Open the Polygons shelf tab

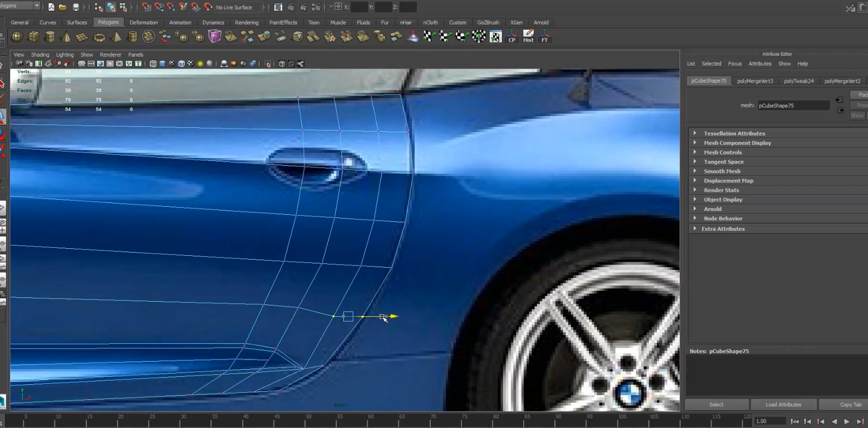point(108,22)
